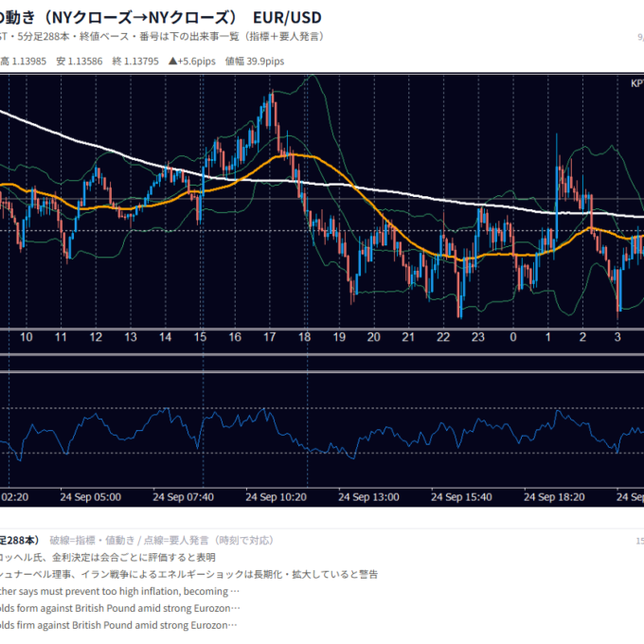Image resolution: width=644 pixels, height=644 pixels.
Task: Open headline about preventing too high inflation
Action: (x=119, y=591)
